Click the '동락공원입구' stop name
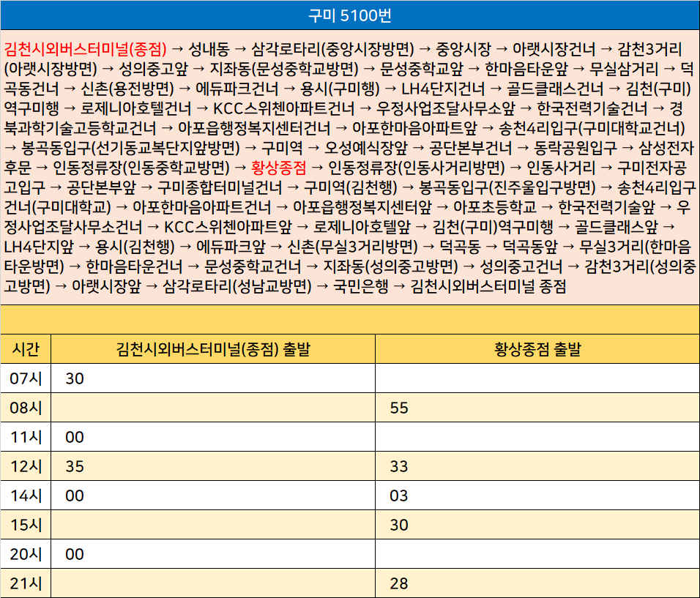This screenshot has width=700, height=598. 576,148
